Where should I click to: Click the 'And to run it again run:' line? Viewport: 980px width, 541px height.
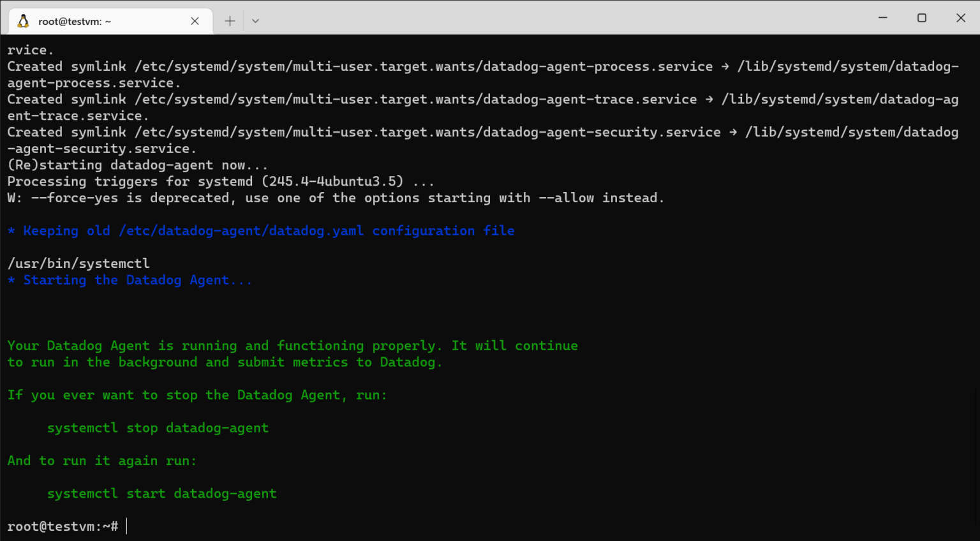point(102,461)
